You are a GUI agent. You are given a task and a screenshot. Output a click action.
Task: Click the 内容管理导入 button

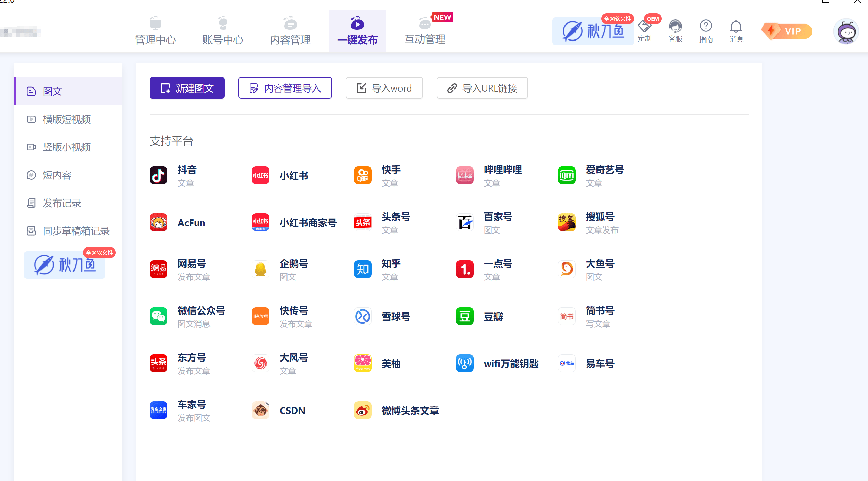tap(285, 88)
